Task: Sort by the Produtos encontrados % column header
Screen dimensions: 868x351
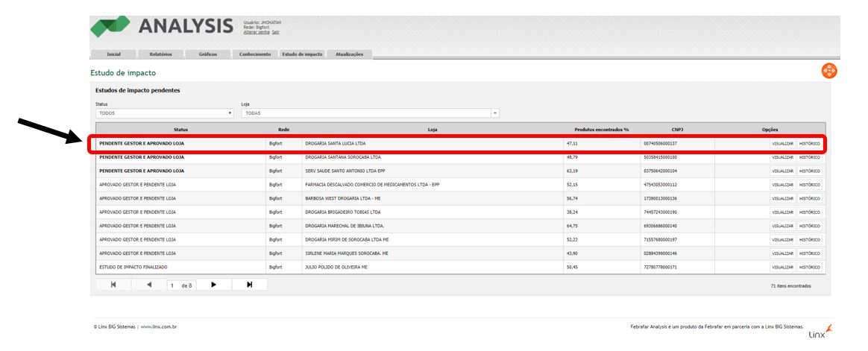Action: tap(601, 130)
